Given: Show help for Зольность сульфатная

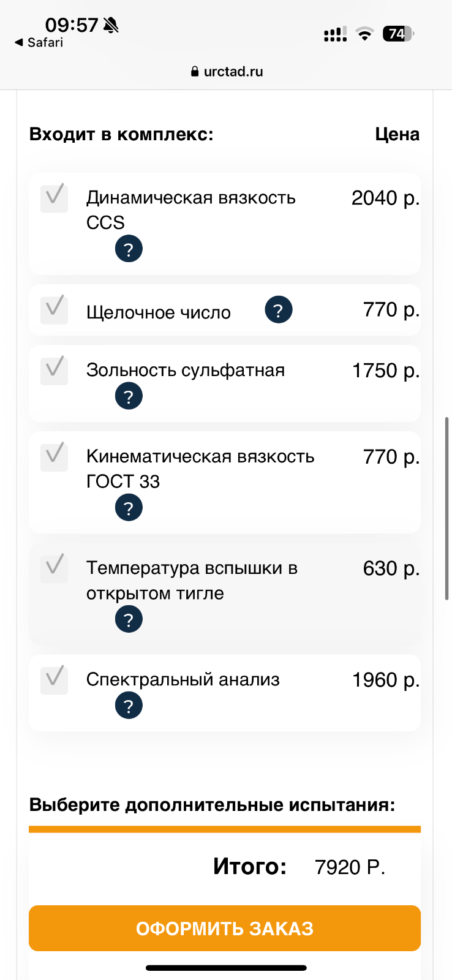Looking at the screenshot, I should 129,396.
